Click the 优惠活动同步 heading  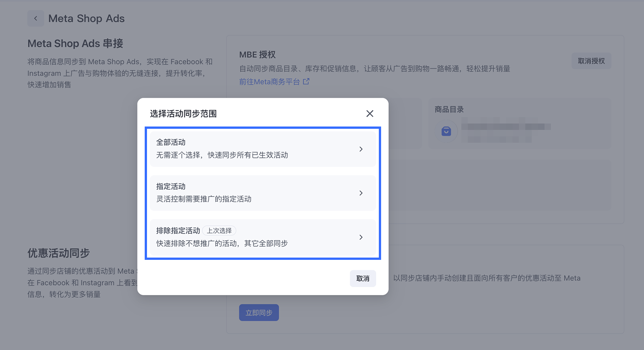coord(58,253)
